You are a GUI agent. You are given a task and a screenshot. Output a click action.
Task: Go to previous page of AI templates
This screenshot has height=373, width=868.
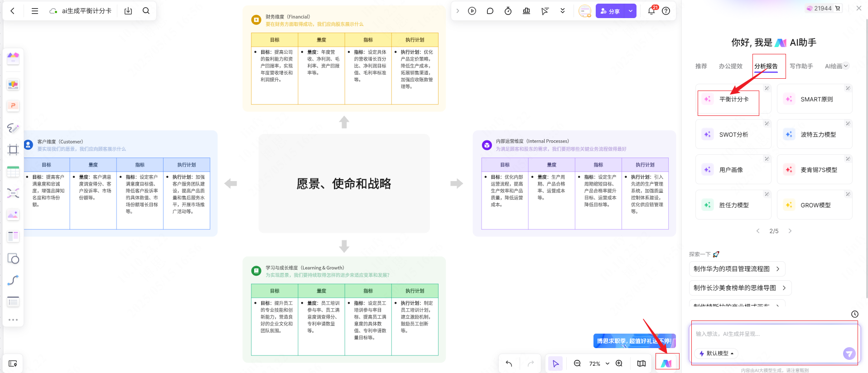(758, 231)
